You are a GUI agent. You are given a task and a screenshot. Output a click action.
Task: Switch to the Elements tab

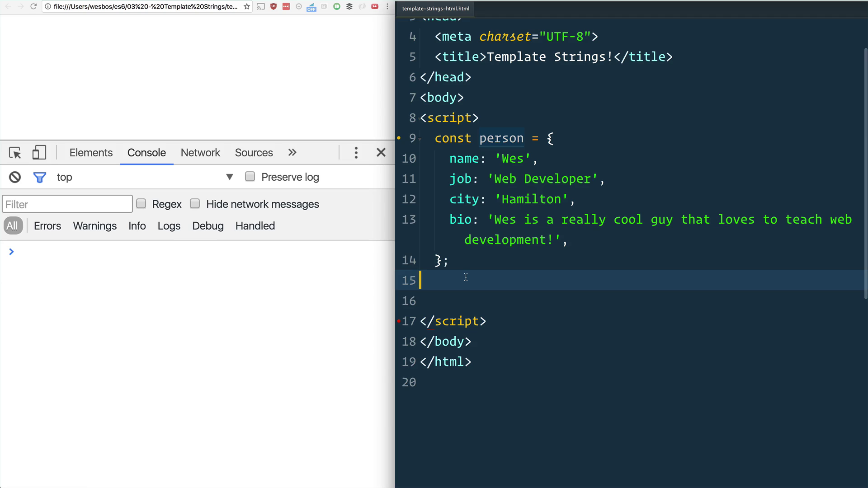pos(91,153)
